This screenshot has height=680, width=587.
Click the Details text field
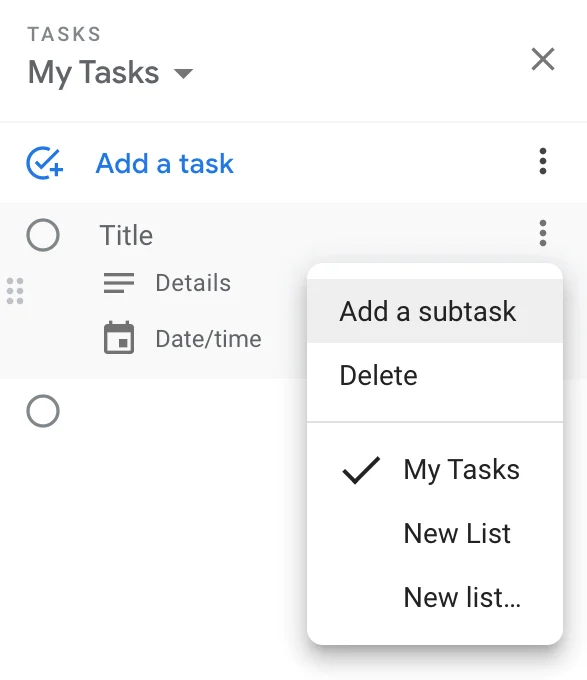pyautogui.click(x=193, y=283)
